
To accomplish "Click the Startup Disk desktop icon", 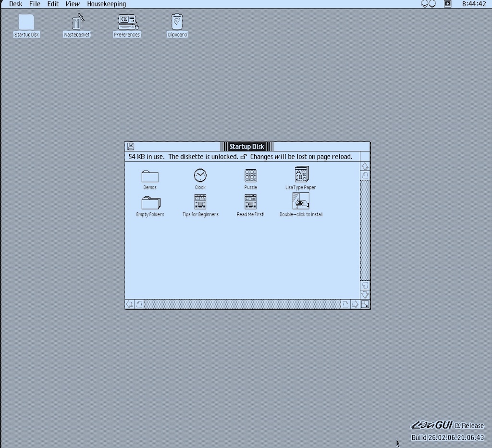I will (26, 23).
